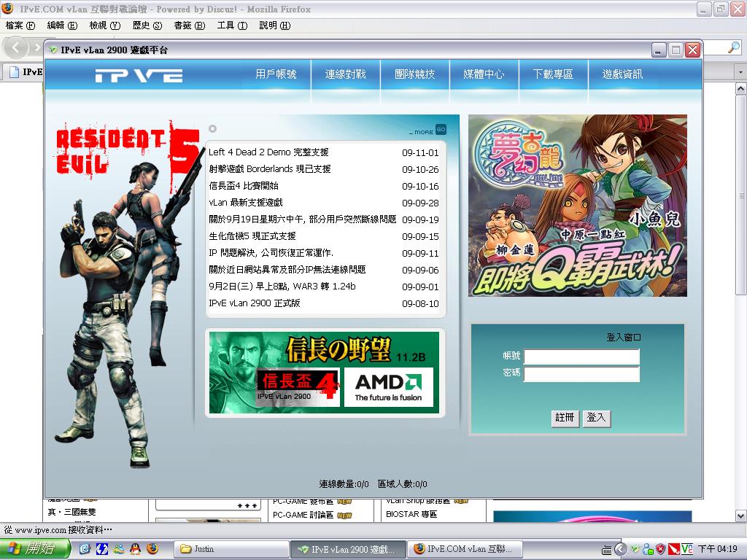Image resolution: width=747 pixels, height=560 pixels.
Task: Open 書籤 bookmarks menu
Action: [x=188, y=26]
